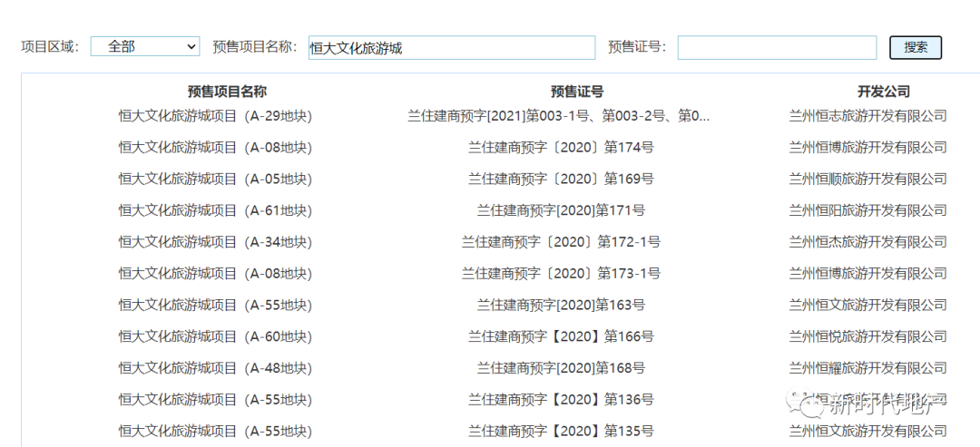Open the 项目区域 dropdown showing 全部
This screenshot has height=447, width=980.
coord(145,46)
